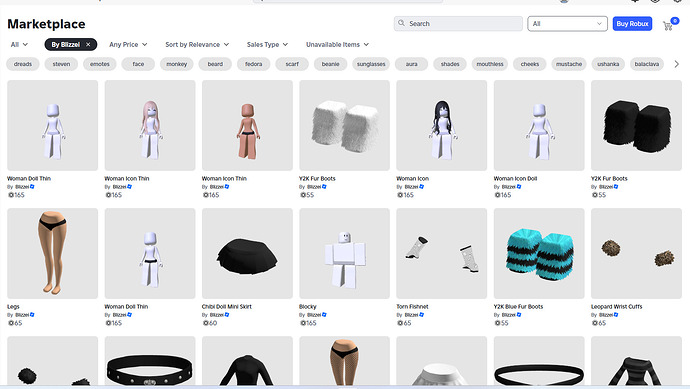Viewport: 690px width, 389px height.
Task: Select the balaclava tag chip
Action: point(647,64)
